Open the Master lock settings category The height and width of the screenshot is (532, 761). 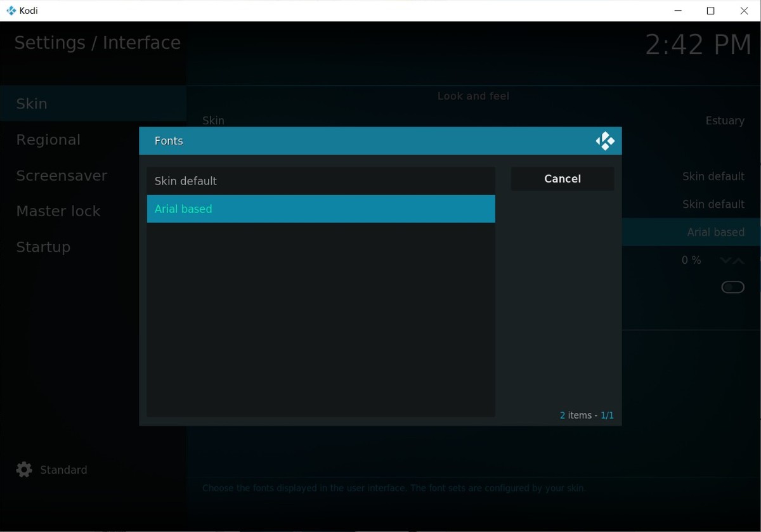point(93,211)
